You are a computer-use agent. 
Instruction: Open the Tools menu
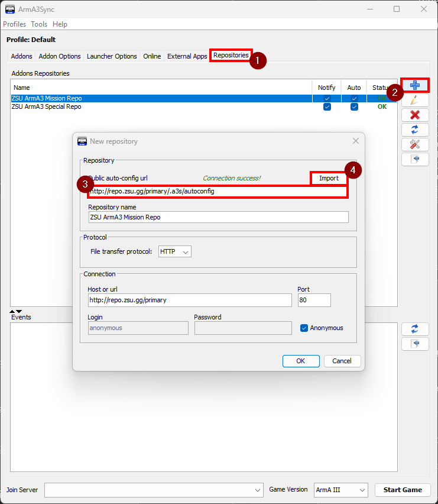point(39,24)
